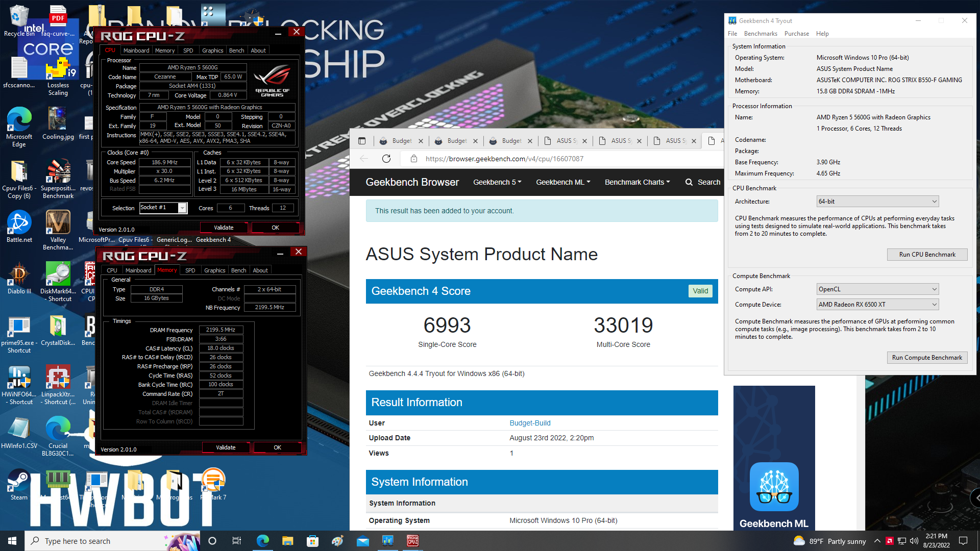Click the site lock icon in address bar

tap(414, 159)
